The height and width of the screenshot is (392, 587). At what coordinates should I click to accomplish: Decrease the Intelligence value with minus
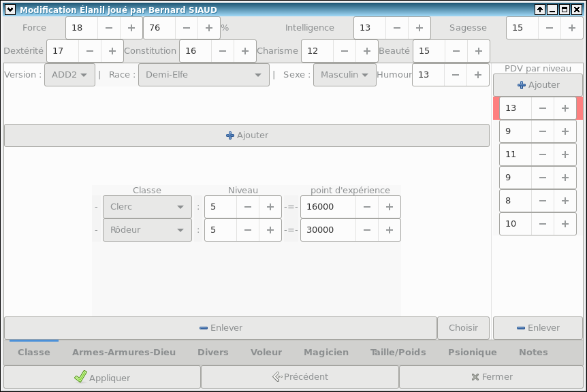tap(397, 28)
